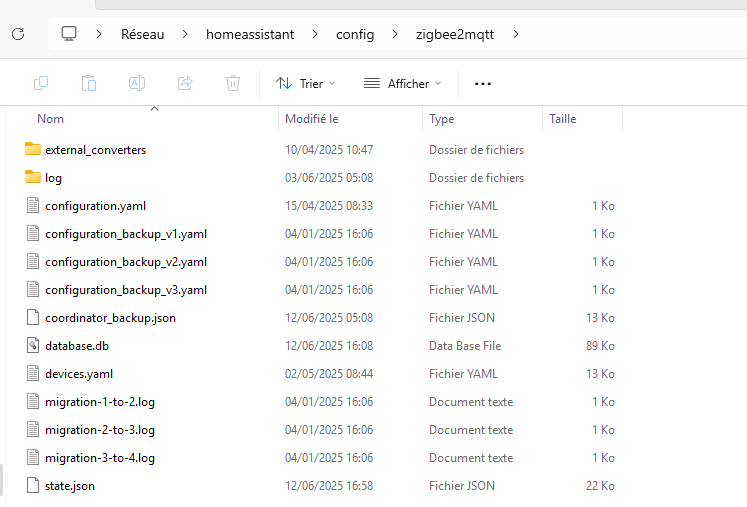Open the three-dots more options menu
747x507 pixels.
(483, 84)
